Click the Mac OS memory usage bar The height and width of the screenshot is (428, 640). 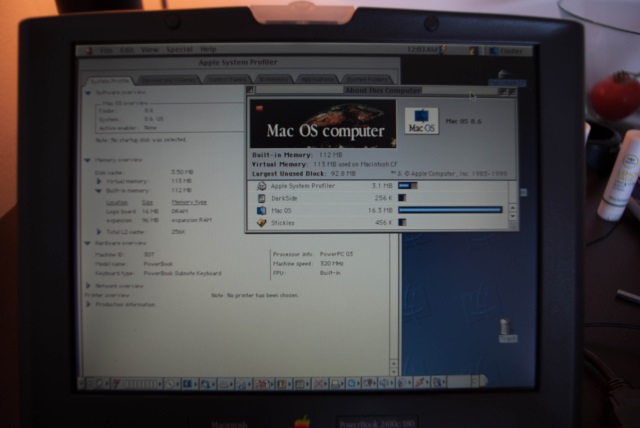coord(450,210)
